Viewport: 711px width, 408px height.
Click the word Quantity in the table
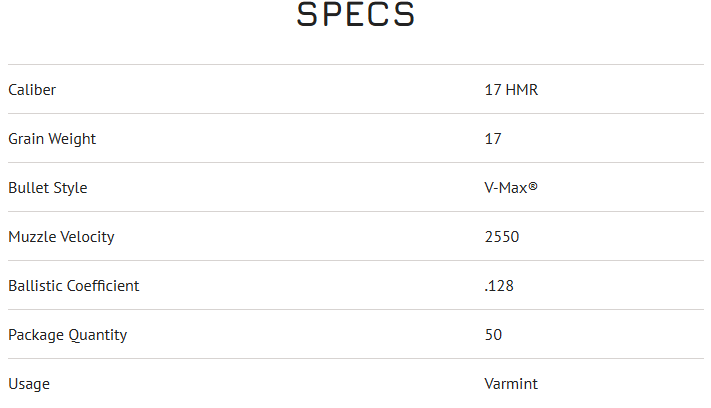pos(97,335)
